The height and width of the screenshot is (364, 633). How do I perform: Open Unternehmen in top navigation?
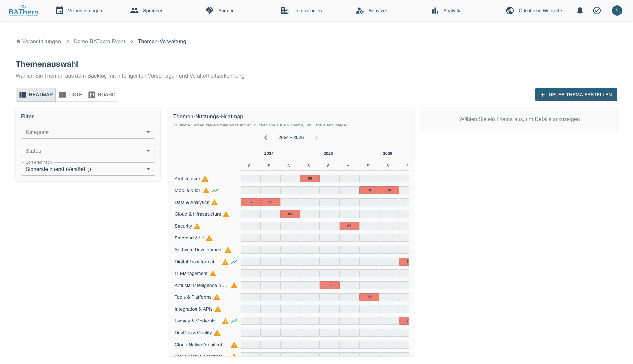coord(301,11)
